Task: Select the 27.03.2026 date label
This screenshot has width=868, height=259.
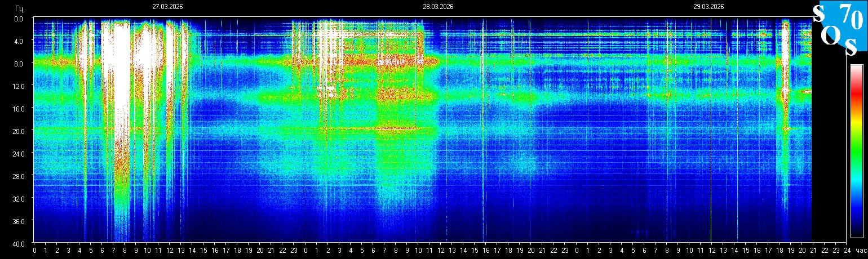Action: (167, 7)
